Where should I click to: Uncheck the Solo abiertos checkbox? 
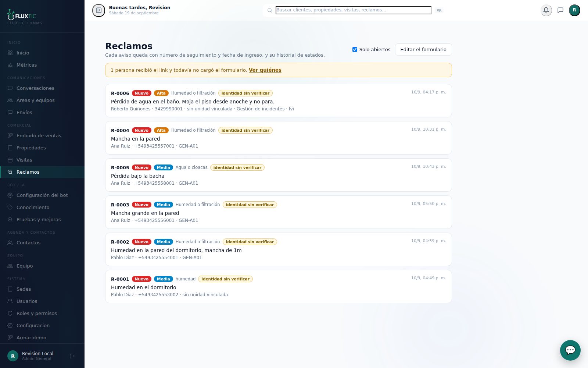tap(355, 50)
